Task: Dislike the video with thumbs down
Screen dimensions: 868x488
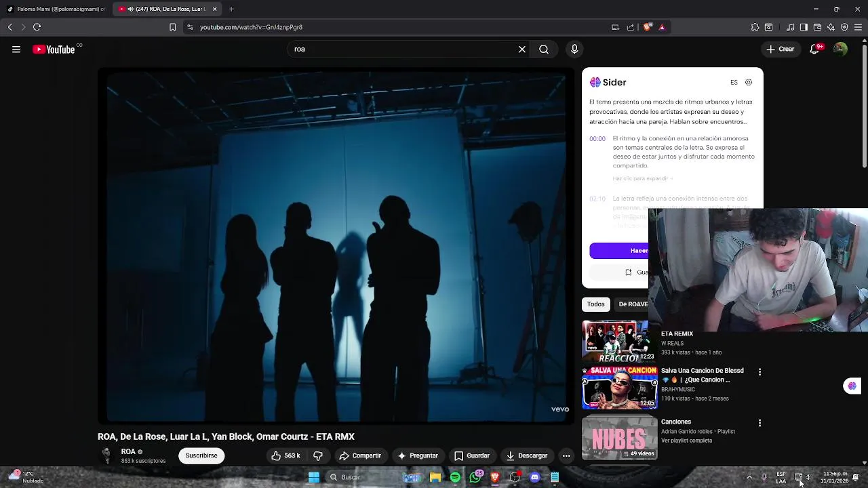Action: click(318, 455)
